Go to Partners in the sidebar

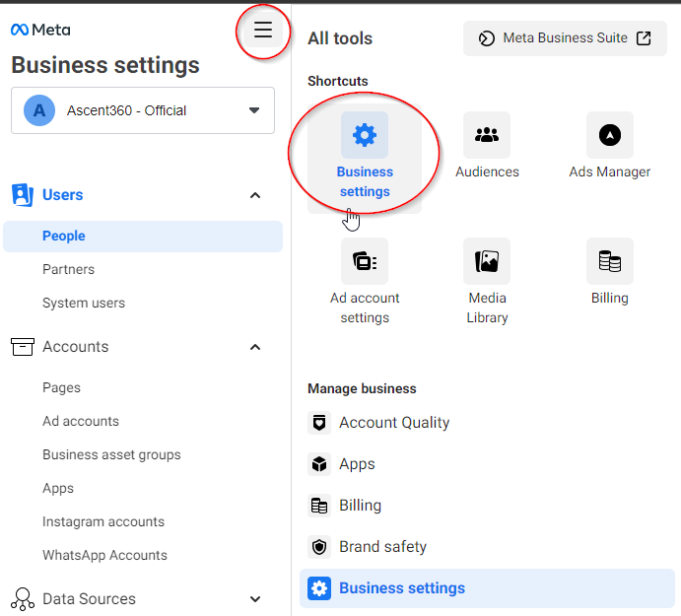[x=68, y=270]
